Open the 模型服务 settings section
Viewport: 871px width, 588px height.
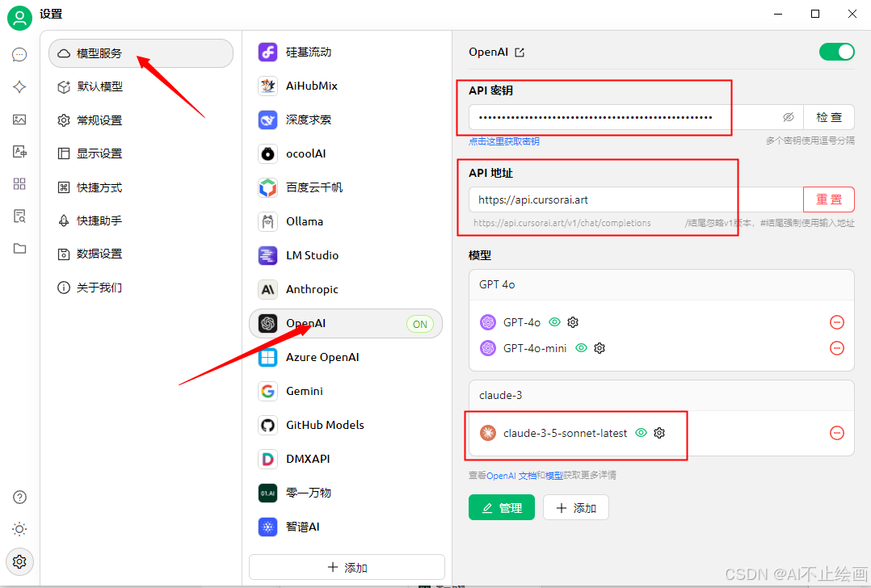click(141, 53)
